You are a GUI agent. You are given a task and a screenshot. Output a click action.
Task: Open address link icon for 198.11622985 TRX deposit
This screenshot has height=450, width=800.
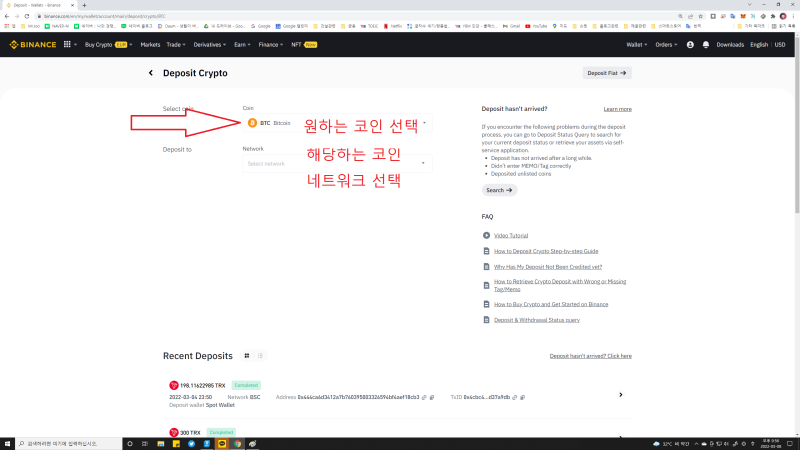tap(424, 397)
